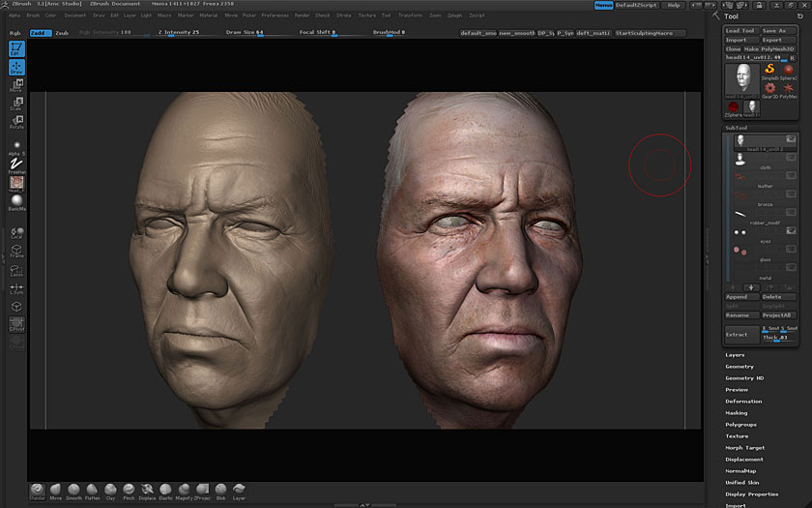Screen dimensions: 812x508
Task: Open the Document menu
Action: pos(75,15)
